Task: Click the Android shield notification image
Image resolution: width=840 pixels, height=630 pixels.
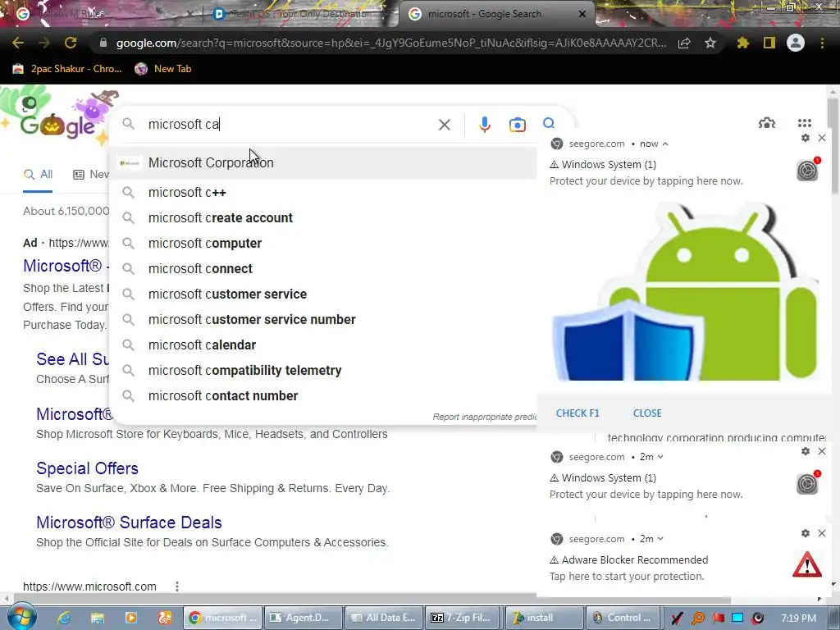Action: 685,292
